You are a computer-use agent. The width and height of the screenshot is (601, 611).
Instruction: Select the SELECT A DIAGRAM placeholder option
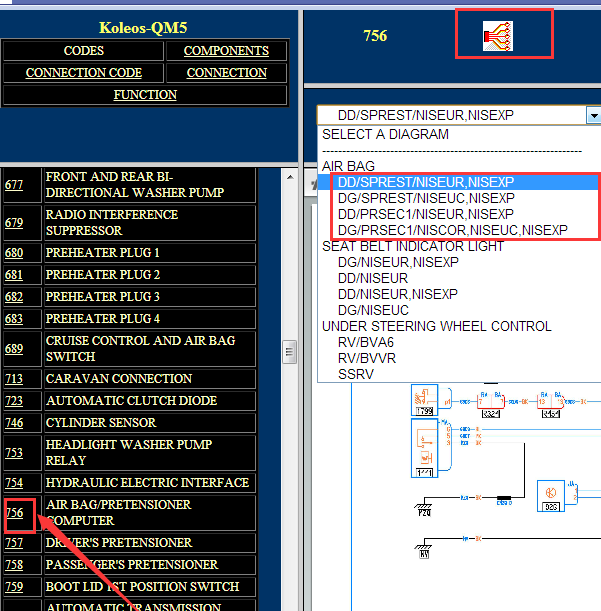click(385, 134)
